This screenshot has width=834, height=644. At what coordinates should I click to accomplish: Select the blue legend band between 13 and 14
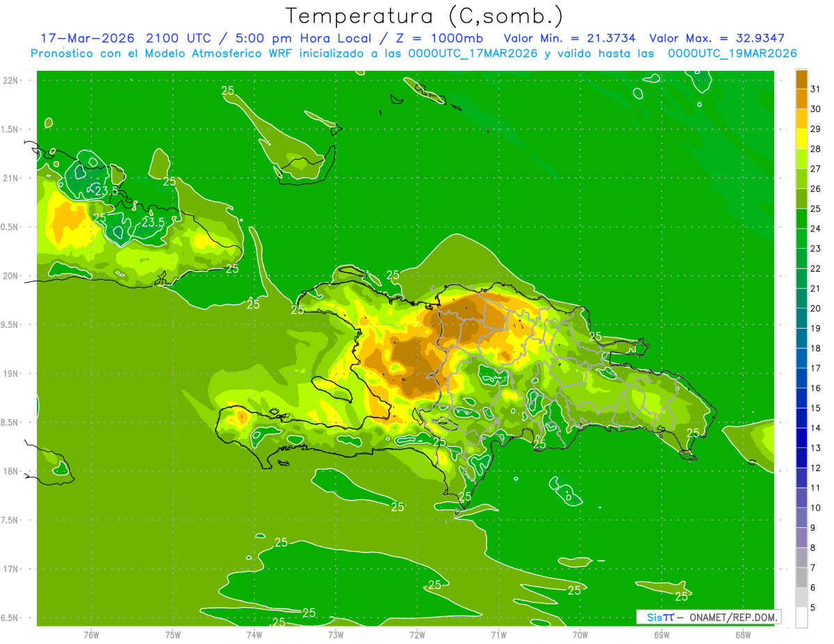click(x=801, y=438)
